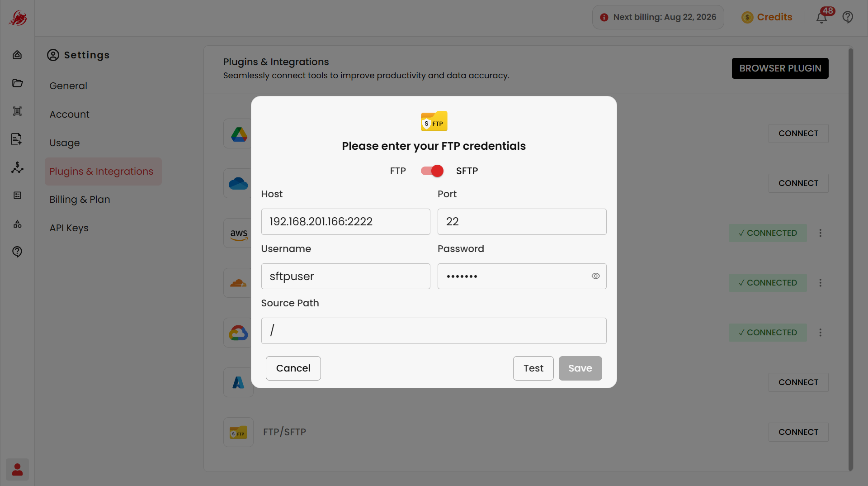Click the red dragon app logo

(18, 18)
